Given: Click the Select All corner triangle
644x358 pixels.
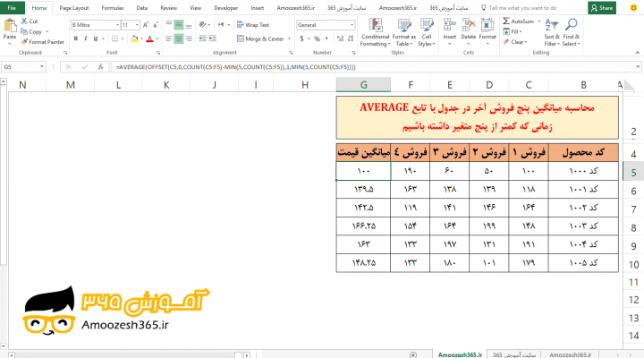Looking at the screenshot, I should point(630,86).
